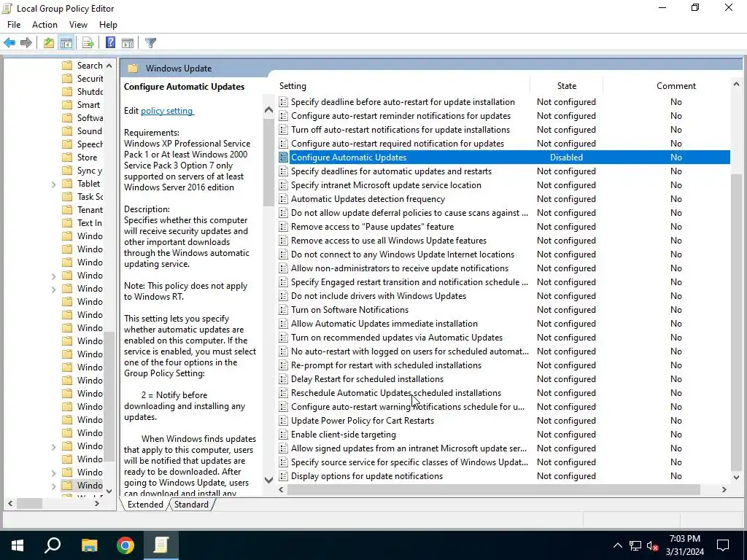Show hidden tray icons chevron
The image size is (747, 560).
617,545
